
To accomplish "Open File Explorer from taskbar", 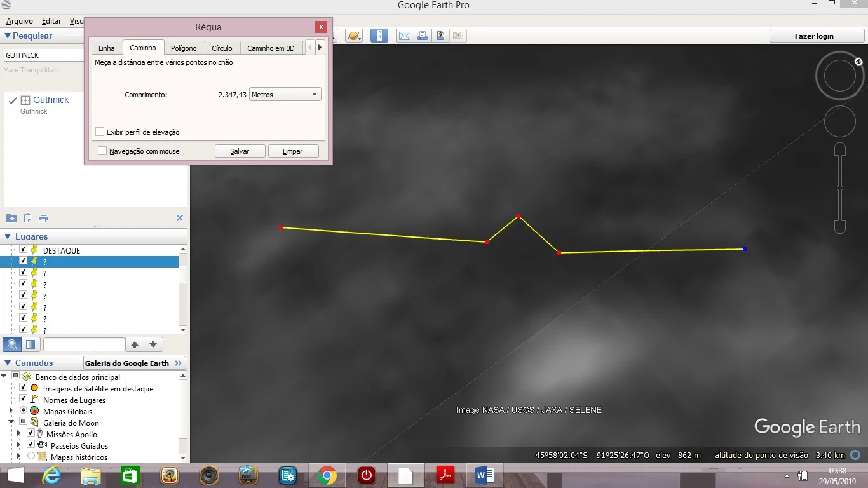I will [x=91, y=475].
